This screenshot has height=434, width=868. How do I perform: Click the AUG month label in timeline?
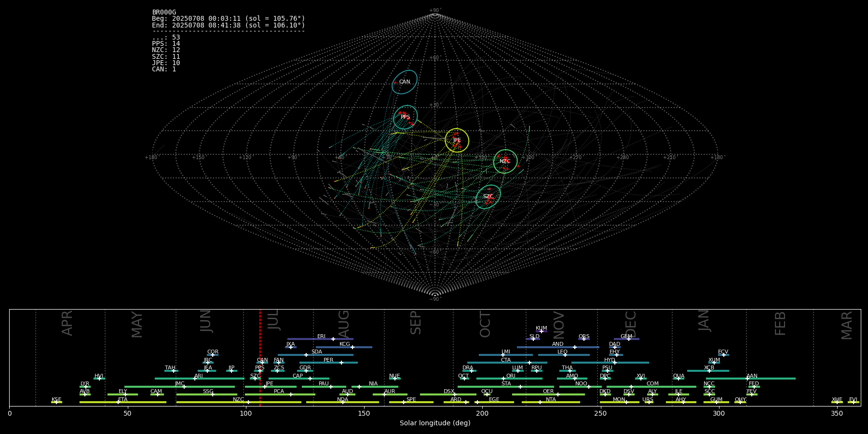(x=344, y=324)
